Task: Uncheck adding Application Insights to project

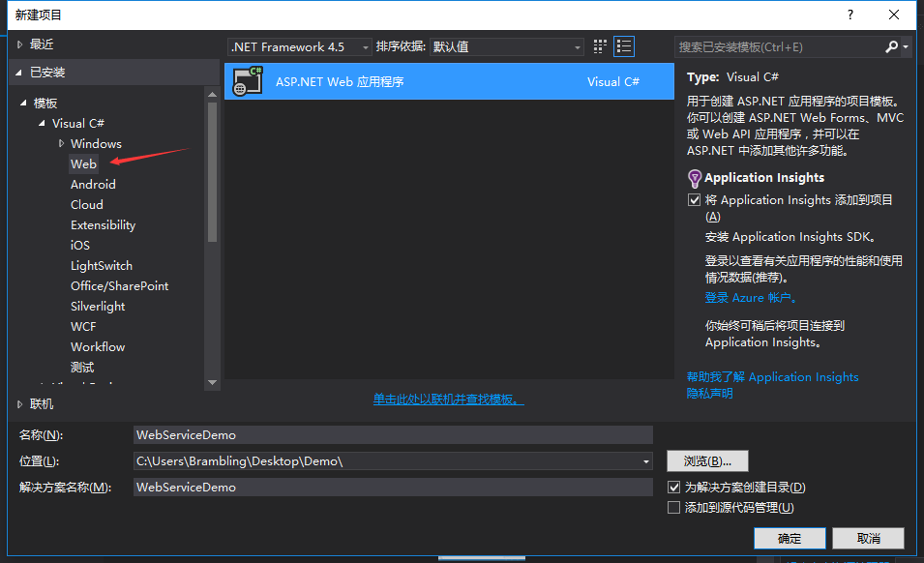Action: pos(694,200)
